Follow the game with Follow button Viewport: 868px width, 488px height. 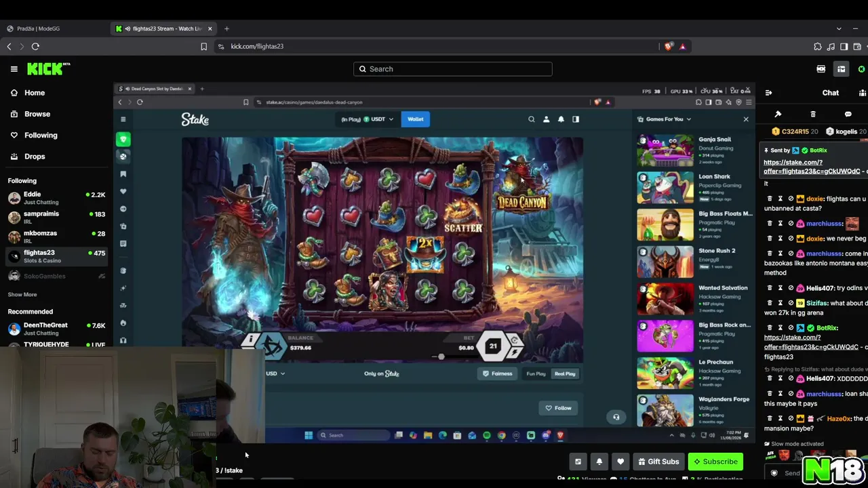tap(559, 408)
